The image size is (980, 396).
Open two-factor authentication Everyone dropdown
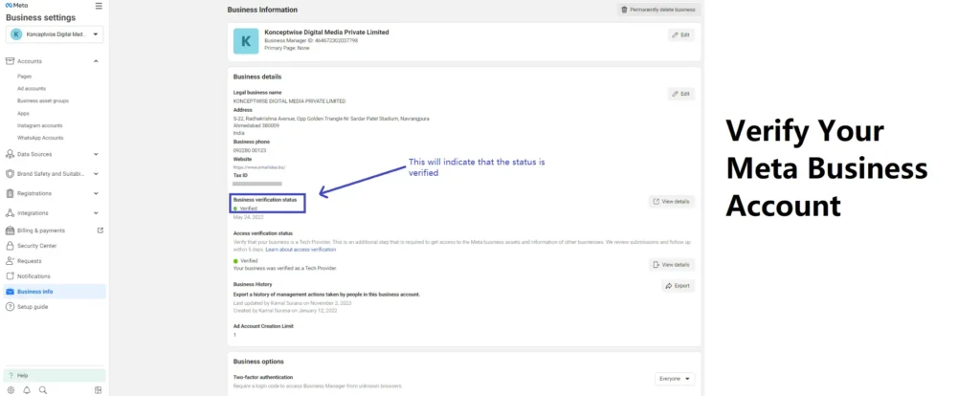[x=675, y=379]
